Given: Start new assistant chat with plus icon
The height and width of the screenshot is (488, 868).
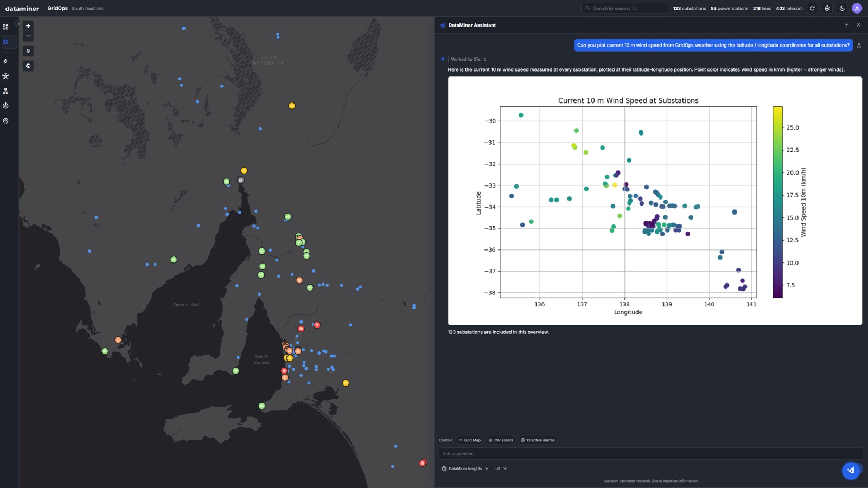Looking at the screenshot, I should coord(847,25).
